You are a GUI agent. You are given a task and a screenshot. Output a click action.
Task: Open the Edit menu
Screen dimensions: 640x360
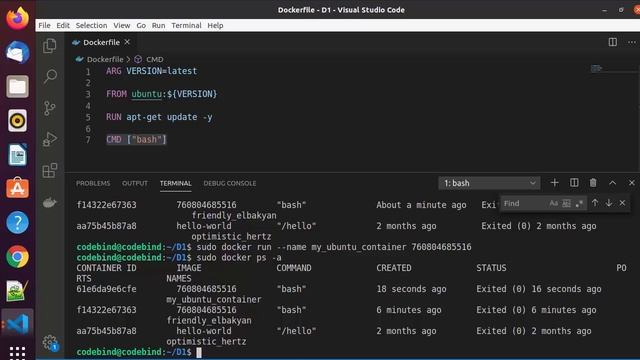pyautogui.click(x=63, y=25)
